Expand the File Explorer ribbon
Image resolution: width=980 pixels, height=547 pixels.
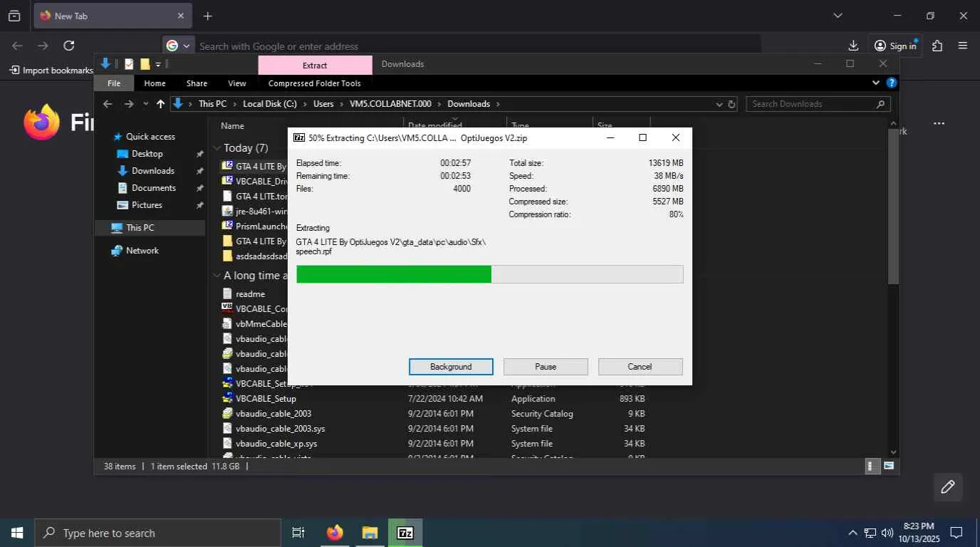point(876,83)
